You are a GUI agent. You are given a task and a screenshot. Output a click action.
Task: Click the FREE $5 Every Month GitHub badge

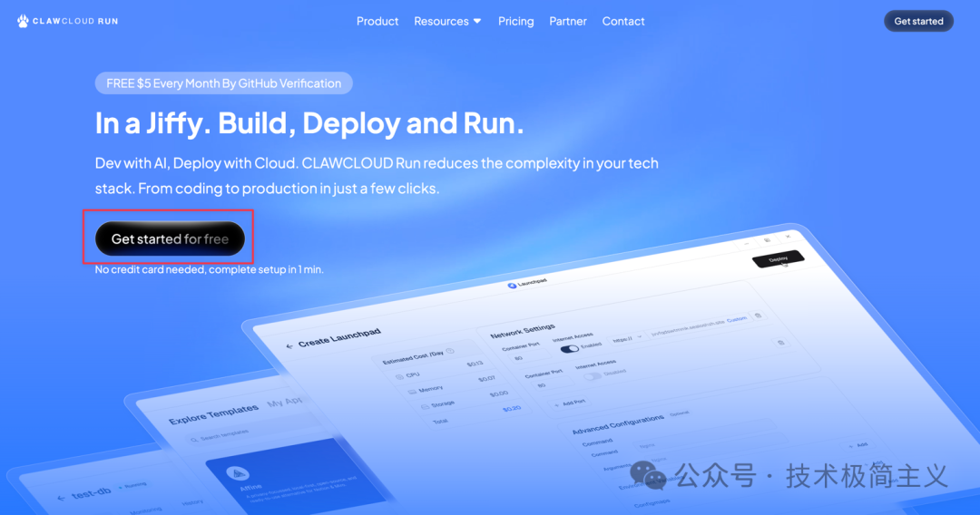coord(224,83)
